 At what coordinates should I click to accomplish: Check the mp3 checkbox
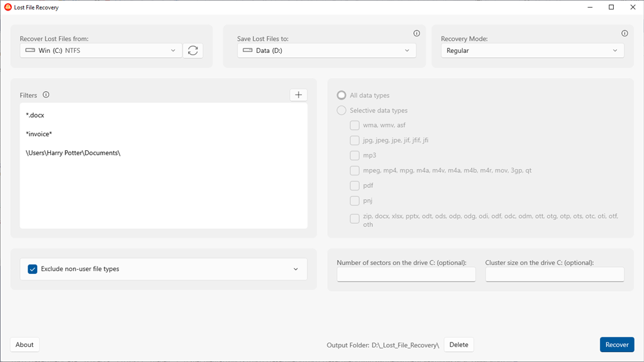[x=355, y=156]
